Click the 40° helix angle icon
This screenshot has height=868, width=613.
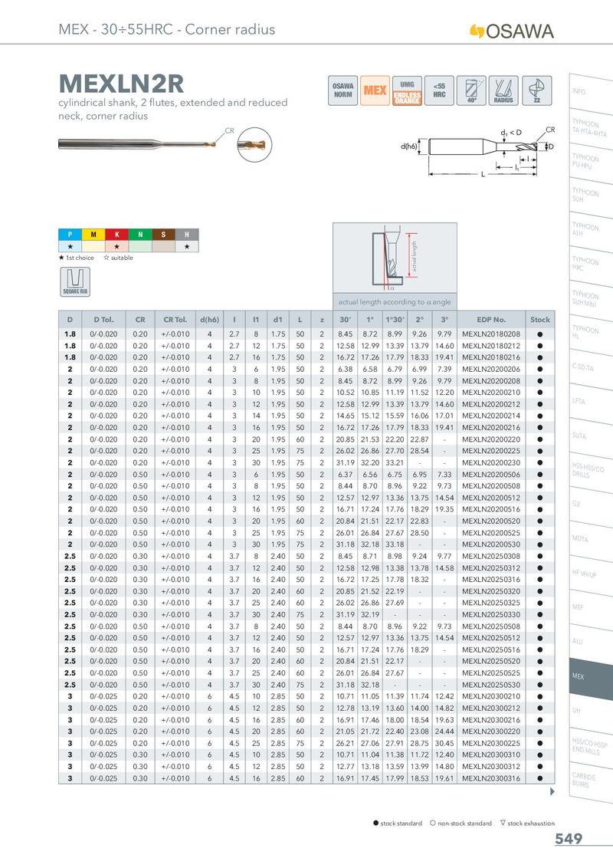(471, 90)
